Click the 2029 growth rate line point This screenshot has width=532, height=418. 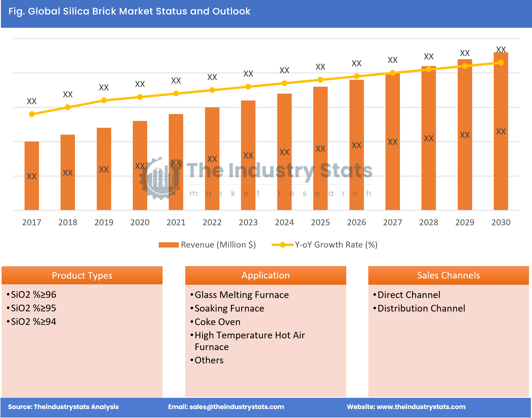click(465, 66)
